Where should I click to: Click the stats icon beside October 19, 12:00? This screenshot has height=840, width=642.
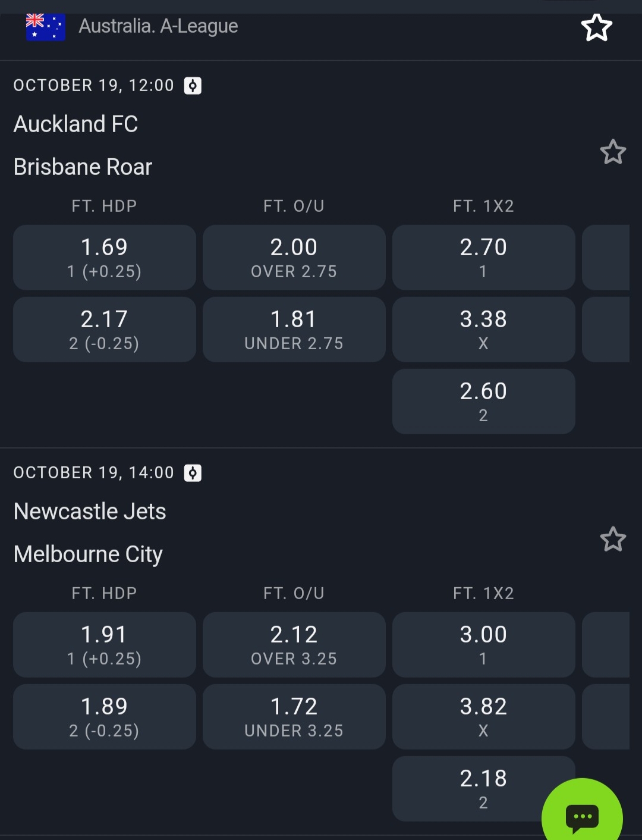[193, 86]
